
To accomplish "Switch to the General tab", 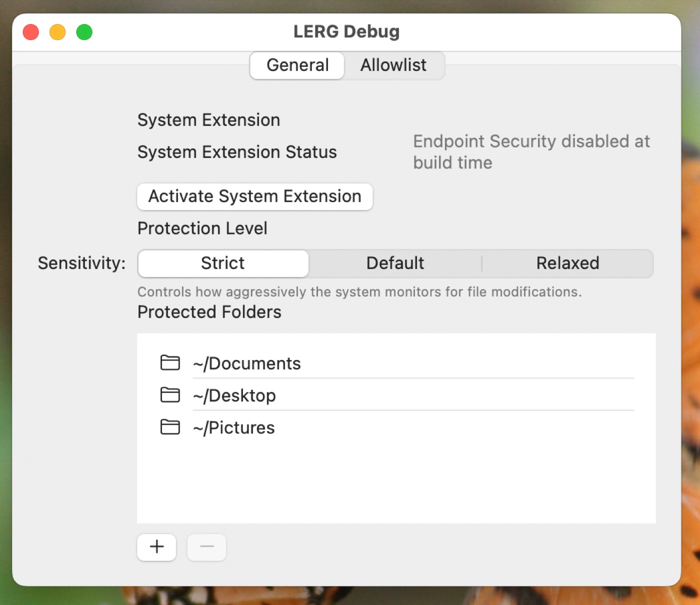I will pyautogui.click(x=297, y=65).
